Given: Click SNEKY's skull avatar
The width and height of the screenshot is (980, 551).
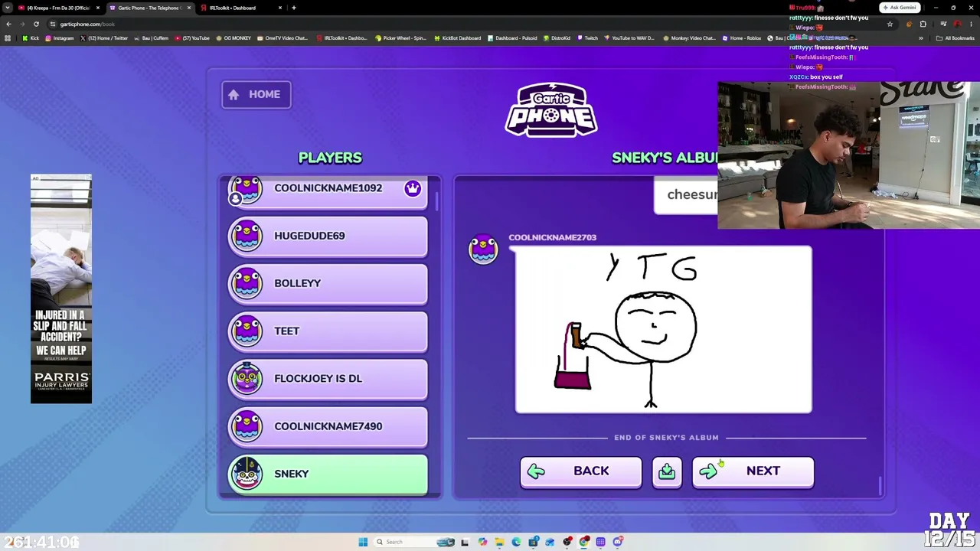Looking at the screenshot, I should (247, 473).
